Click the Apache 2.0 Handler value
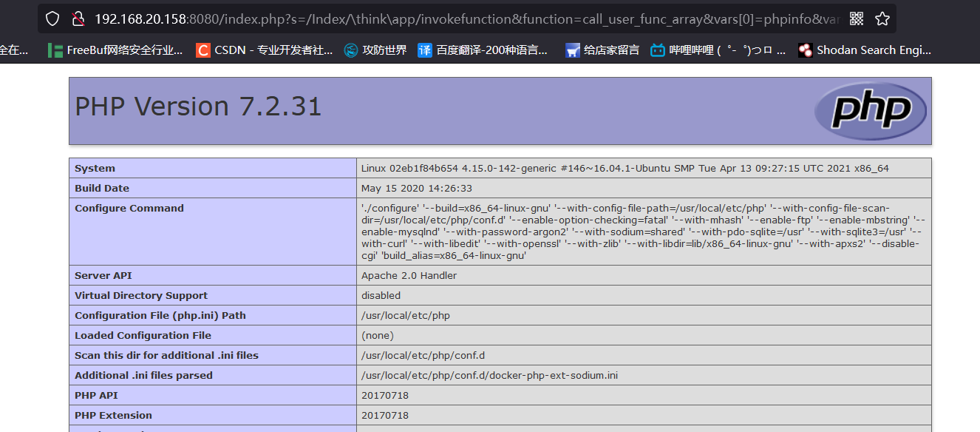Image resolution: width=980 pixels, height=432 pixels. (409, 275)
